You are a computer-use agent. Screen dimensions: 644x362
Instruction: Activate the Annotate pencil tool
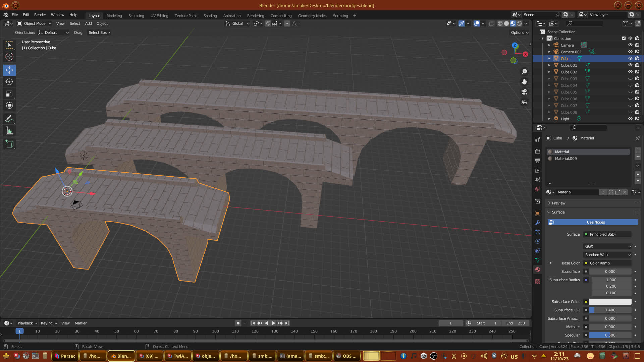coord(9,119)
